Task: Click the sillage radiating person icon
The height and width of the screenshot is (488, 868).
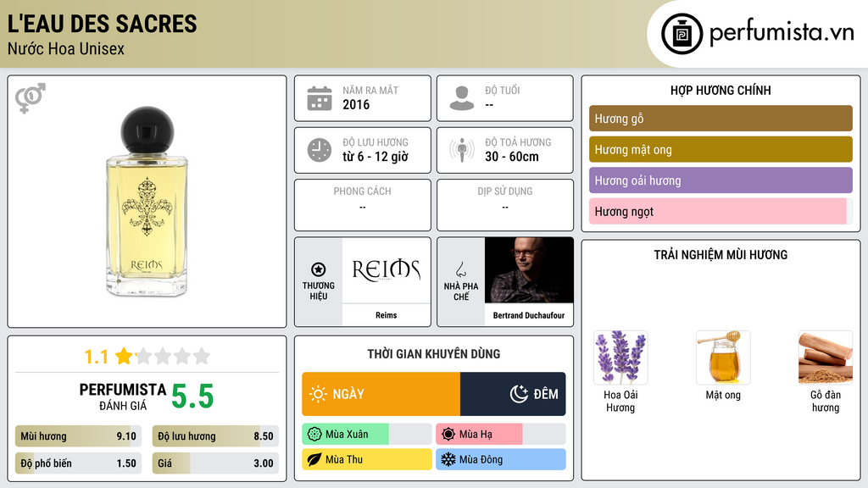Action: pos(462,150)
